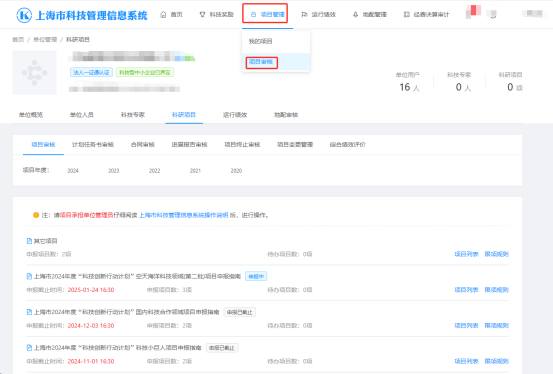Click the orange info icon before 注
This screenshot has height=374, width=553.
(x=36, y=215)
